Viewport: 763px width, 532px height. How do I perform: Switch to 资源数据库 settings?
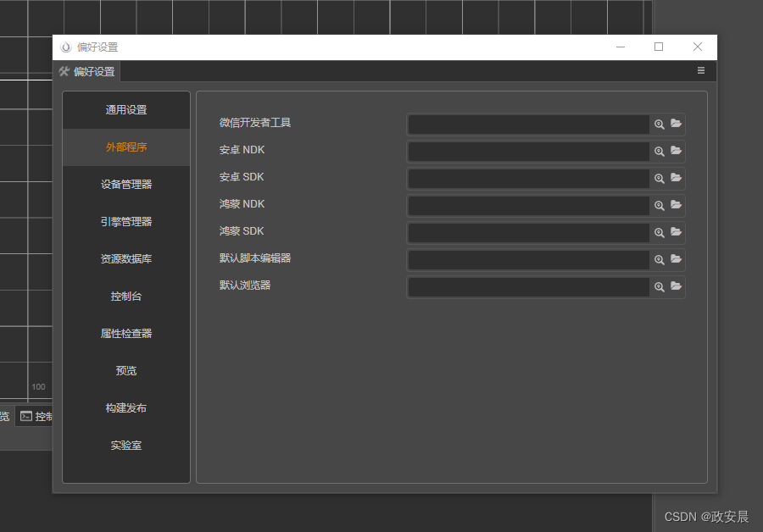pyautogui.click(x=126, y=258)
